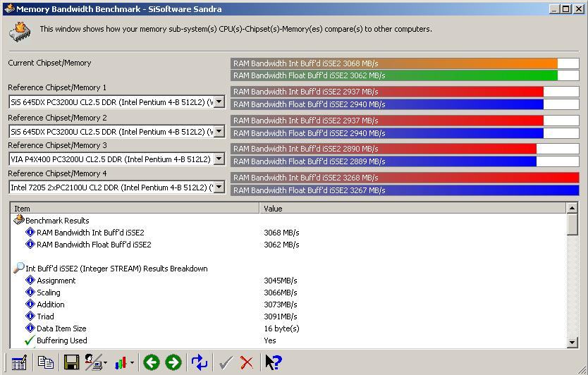Click the blue diamond icon next to Addition
This screenshot has height=375, width=588.
coord(30,304)
